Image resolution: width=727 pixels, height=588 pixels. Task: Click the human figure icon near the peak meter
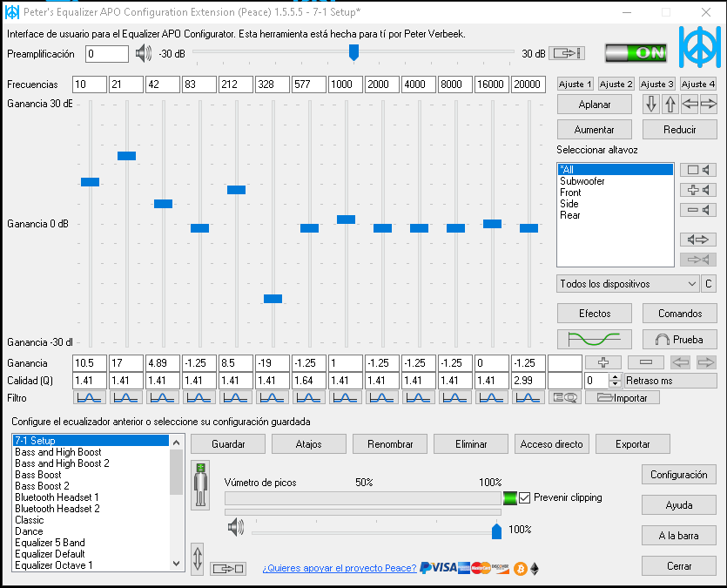click(x=200, y=485)
